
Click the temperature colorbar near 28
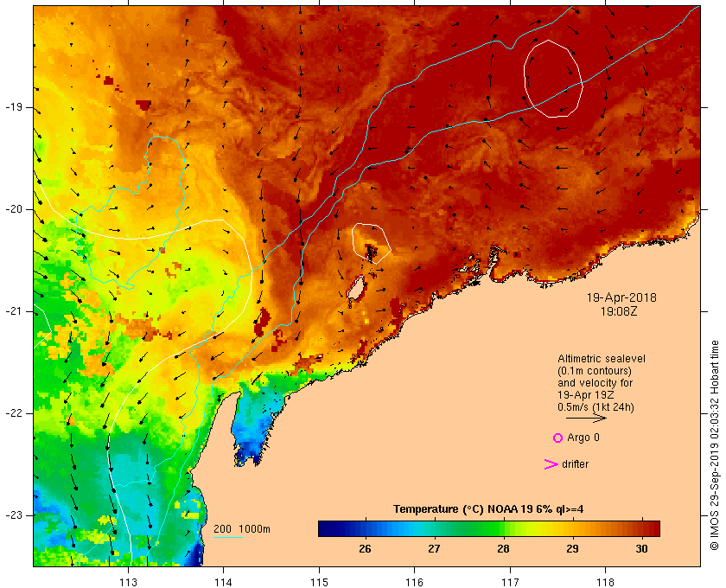(x=503, y=528)
